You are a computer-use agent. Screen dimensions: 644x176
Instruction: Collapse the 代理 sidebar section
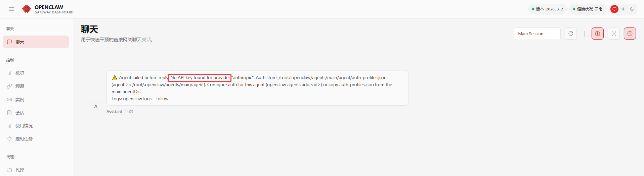(64, 157)
